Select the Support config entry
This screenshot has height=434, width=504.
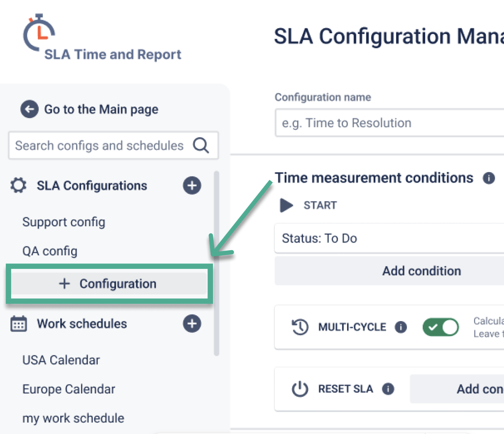pos(64,222)
